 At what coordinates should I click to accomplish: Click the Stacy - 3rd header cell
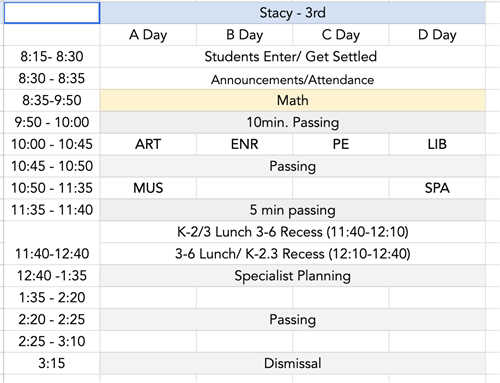(293, 13)
